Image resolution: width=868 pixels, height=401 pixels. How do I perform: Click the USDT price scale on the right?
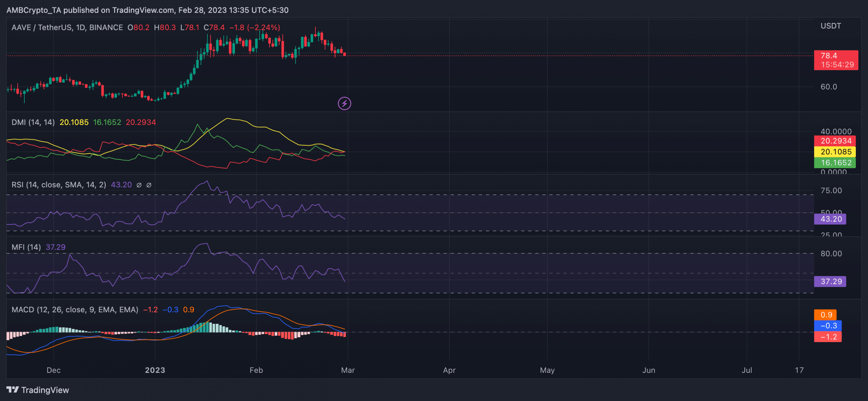pos(831,25)
